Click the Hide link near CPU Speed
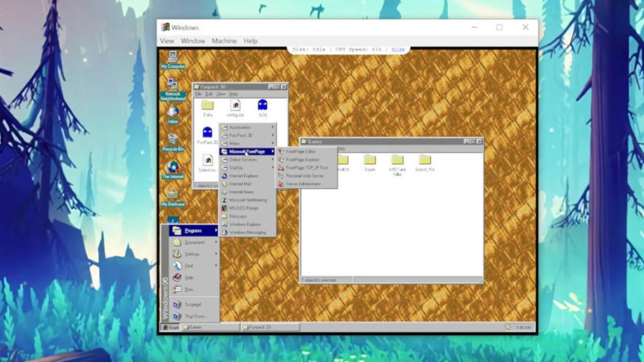 (x=397, y=49)
